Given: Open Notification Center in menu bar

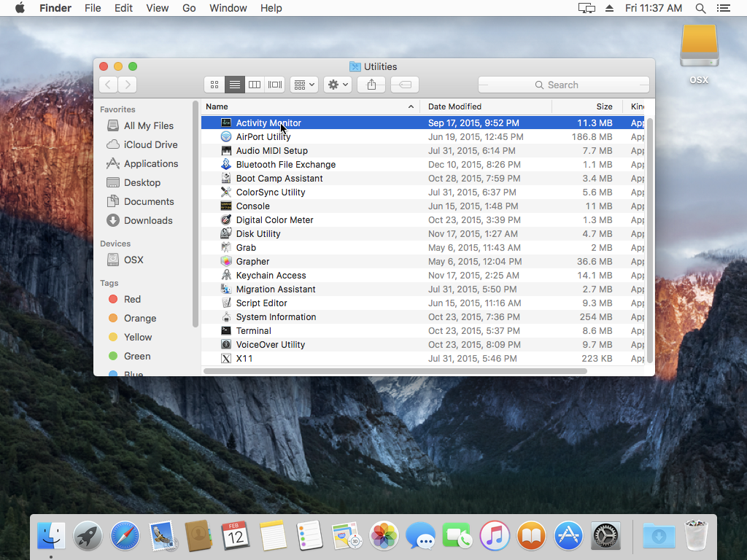Looking at the screenshot, I should coord(723,8).
